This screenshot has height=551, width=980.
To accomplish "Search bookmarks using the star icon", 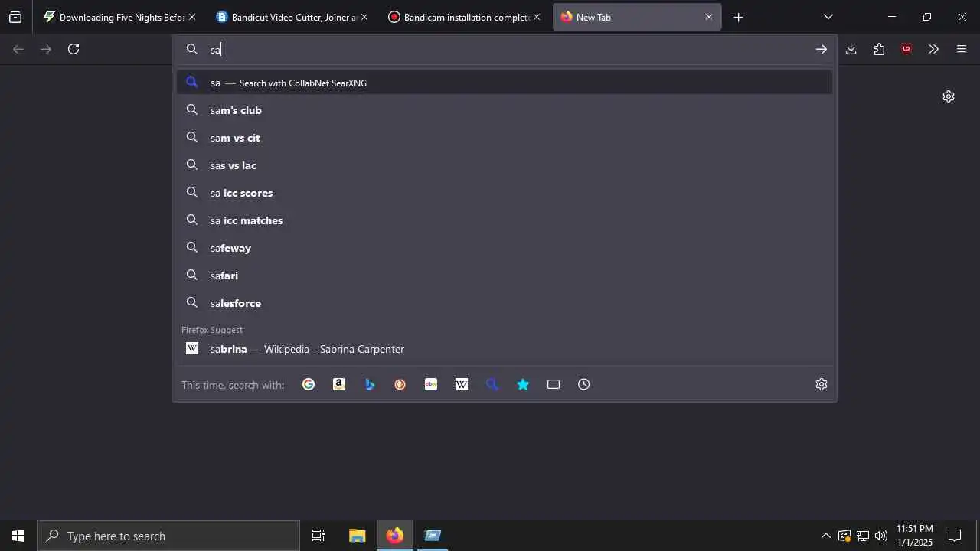I will tap(523, 384).
